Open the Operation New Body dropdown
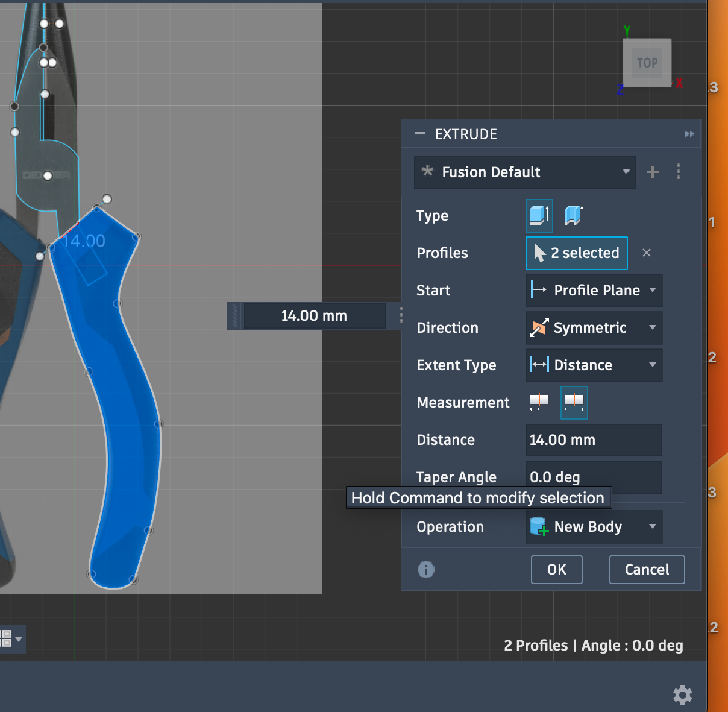The height and width of the screenshot is (712, 728). 594,527
